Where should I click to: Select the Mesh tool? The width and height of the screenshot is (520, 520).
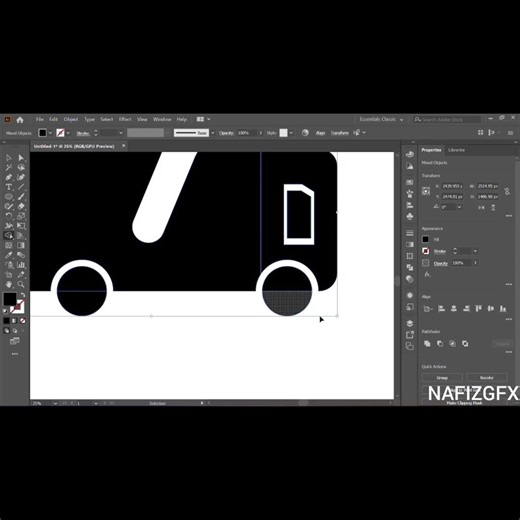[x=9, y=245]
